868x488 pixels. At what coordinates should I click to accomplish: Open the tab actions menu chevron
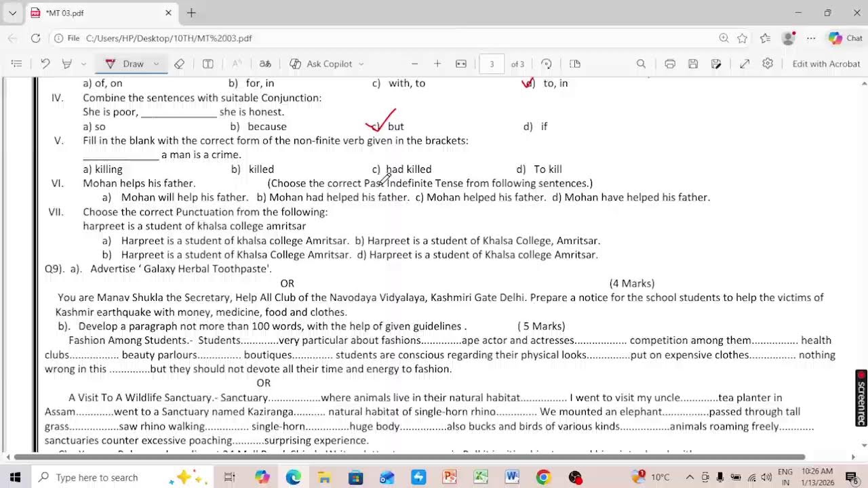click(12, 13)
